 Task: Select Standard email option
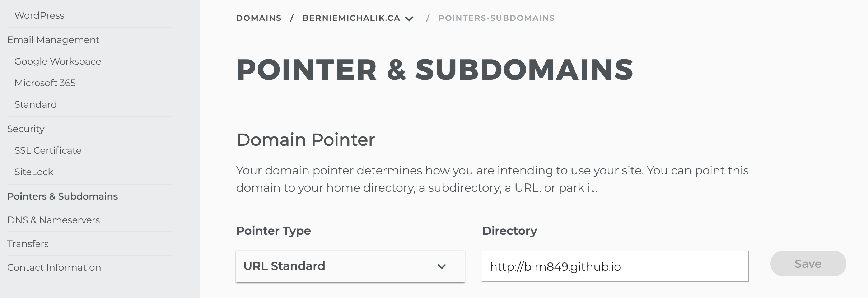[36, 104]
